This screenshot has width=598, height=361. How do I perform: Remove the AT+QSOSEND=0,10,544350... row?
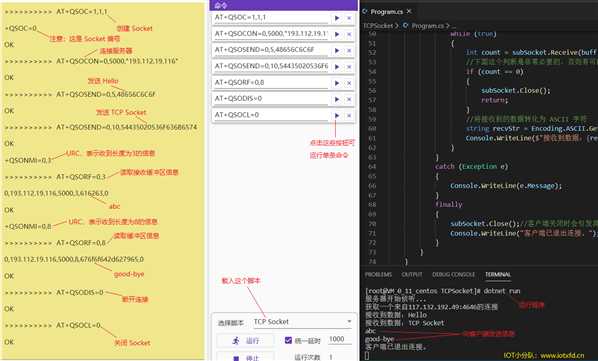pos(349,67)
